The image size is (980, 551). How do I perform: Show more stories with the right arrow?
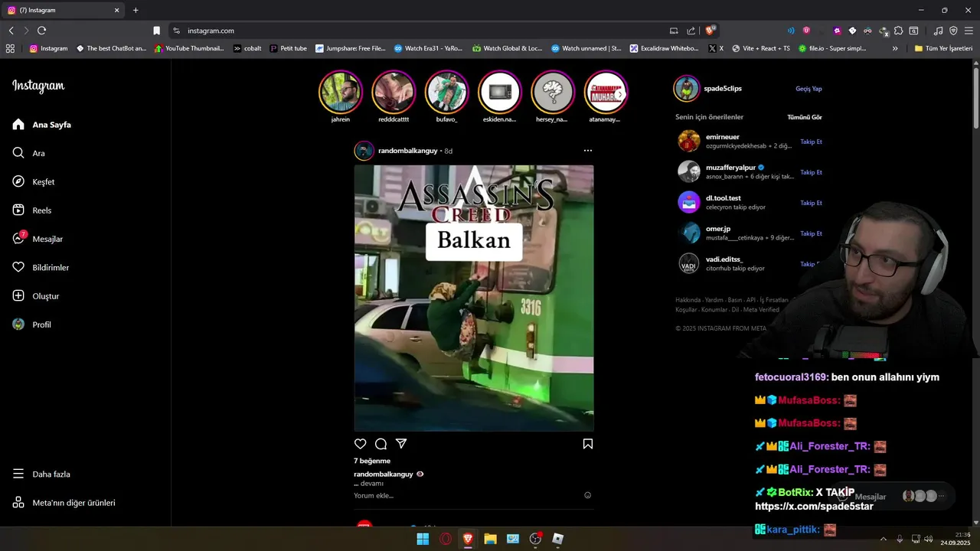click(x=621, y=94)
